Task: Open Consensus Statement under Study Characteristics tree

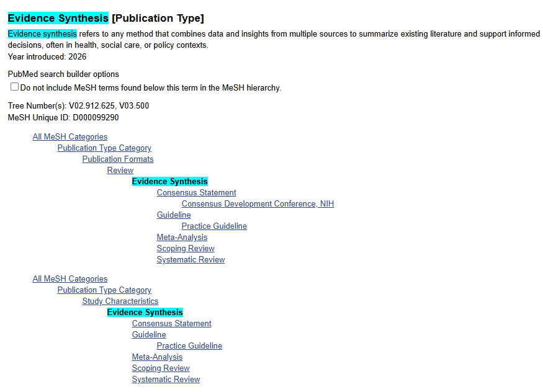Action: coord(171,323)
